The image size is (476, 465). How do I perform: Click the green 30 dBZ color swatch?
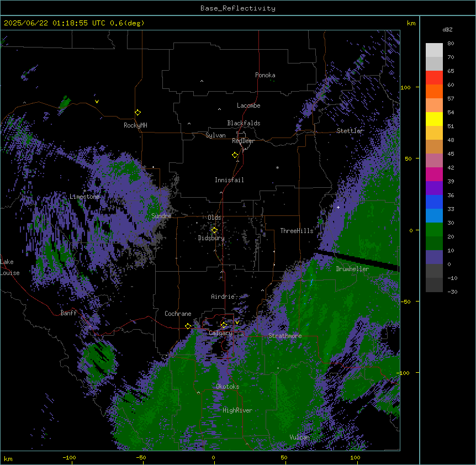coord(434,230)
